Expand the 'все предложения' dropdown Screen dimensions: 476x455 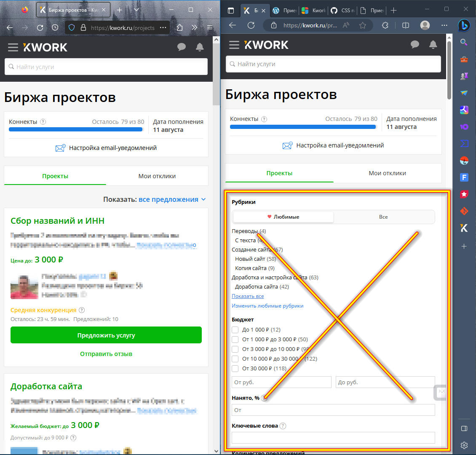click(172, 199)
